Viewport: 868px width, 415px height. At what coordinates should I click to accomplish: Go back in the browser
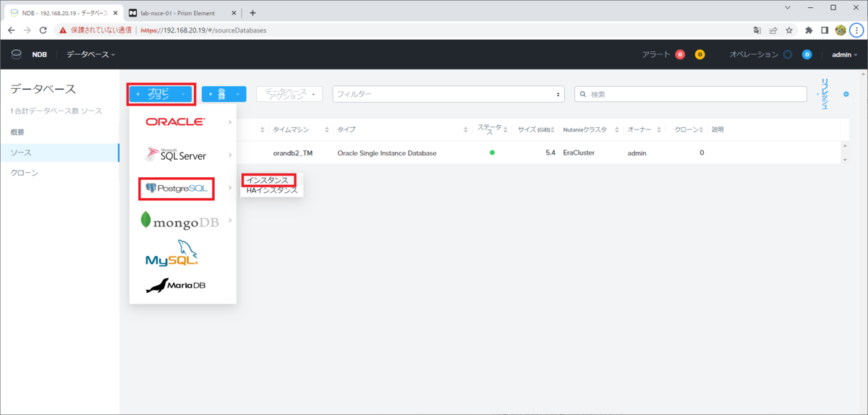pos(11,30)
